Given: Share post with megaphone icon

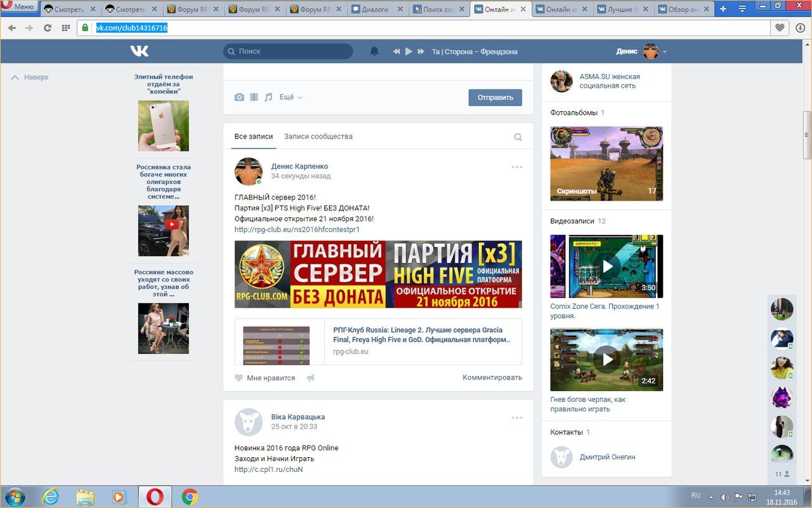Looking at the screenshot, I should (310, 378).
